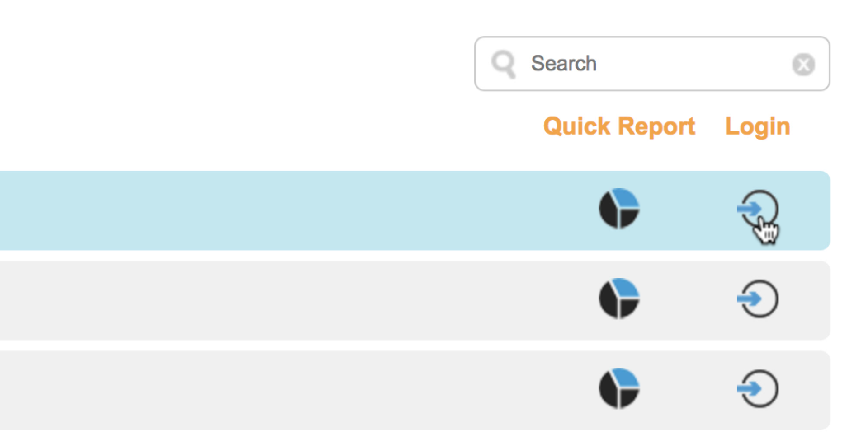Image resolution: width=868 pixels, height=434 pixels.
Task: Click the Login column heading
Action: click(x=758, y=126)
